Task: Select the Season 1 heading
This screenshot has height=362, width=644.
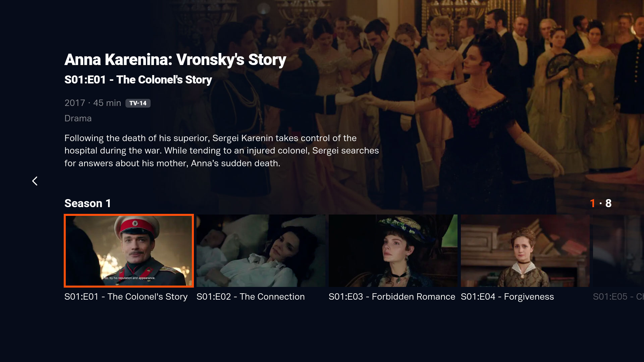Action: (x=88, y=203)
